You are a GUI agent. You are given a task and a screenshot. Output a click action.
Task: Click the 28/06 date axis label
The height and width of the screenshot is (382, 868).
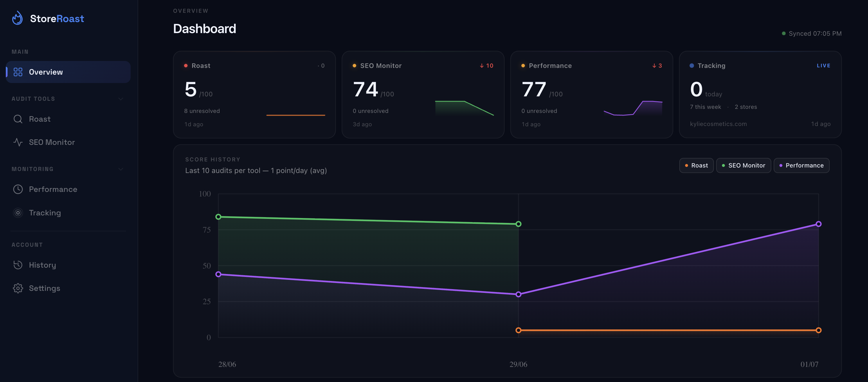click(x=227, y=364)
